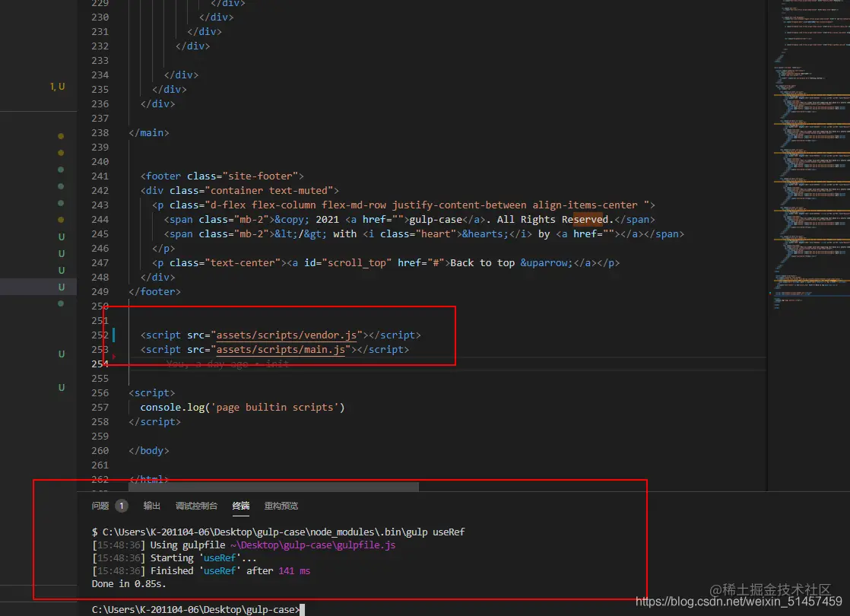Click the 'container text-muted' div line
Viewport: 850px width, 616px height.
(239, 191)
